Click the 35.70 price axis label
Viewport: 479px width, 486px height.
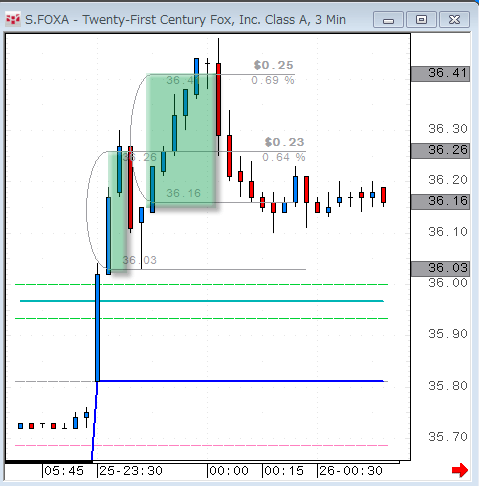pyautogui.click(x=448, y=437)
